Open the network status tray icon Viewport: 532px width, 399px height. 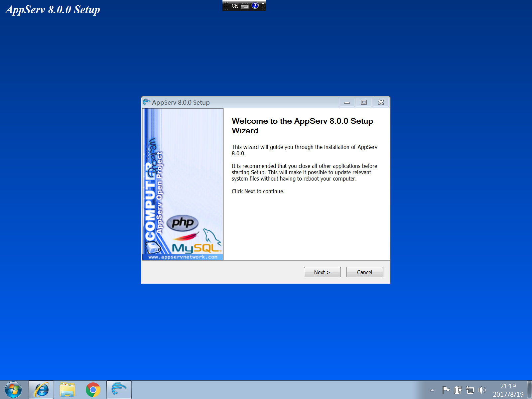[470, 390]
